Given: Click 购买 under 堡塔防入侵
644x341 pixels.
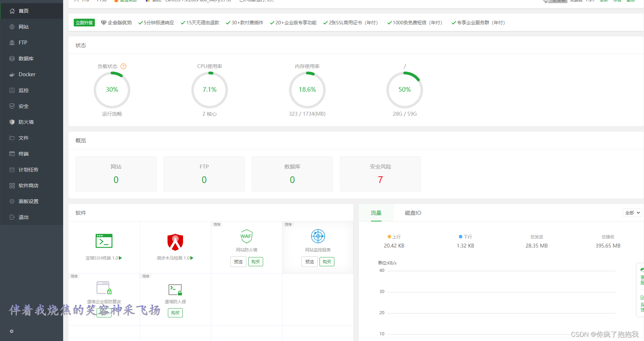Looking at the screenshot, I should point(175,313).
